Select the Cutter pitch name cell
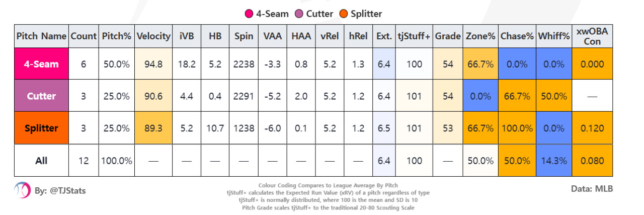Viewport: 644px width, 215px height. [x=41, y=96]
